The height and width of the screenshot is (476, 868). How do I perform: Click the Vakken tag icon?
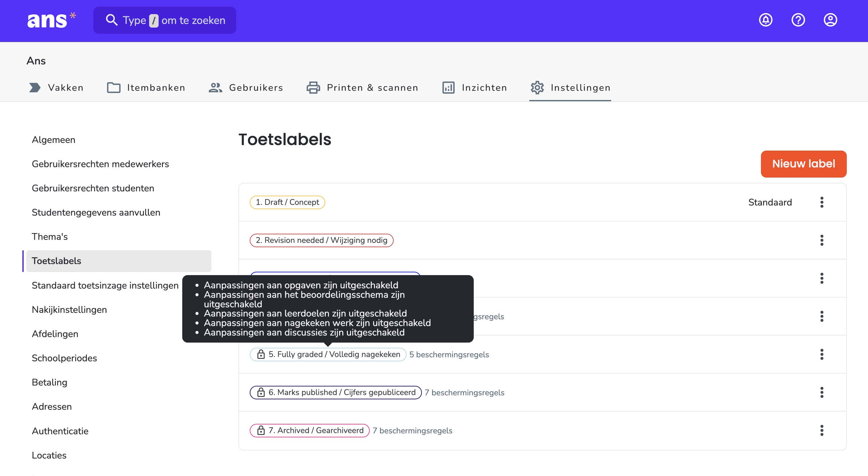coord(35,88)
